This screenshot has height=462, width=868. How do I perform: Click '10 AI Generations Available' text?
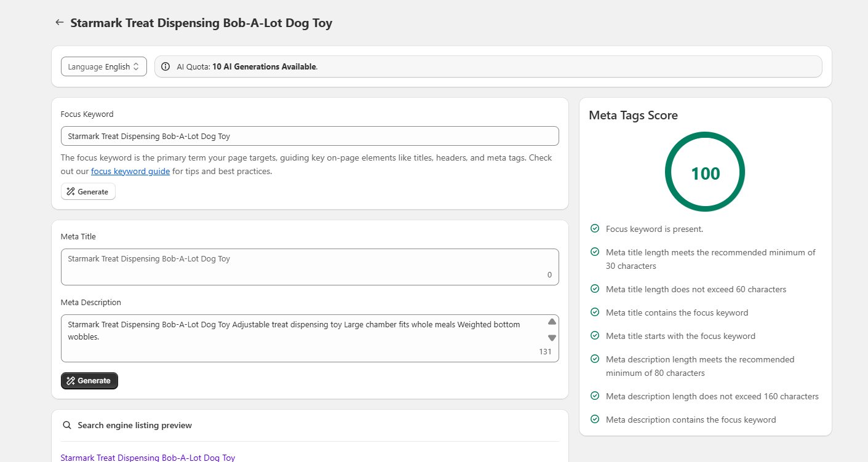tap(265, 66)
